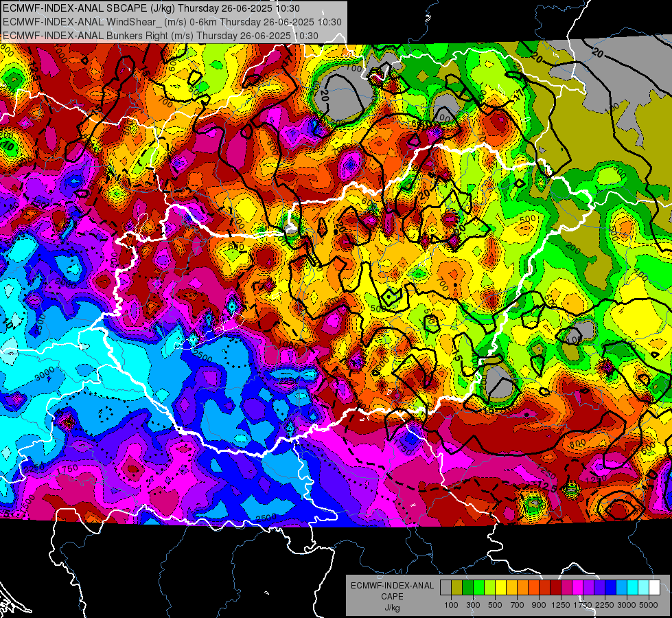Click the SBCAPE title line at top

click(x=151, y=8)
